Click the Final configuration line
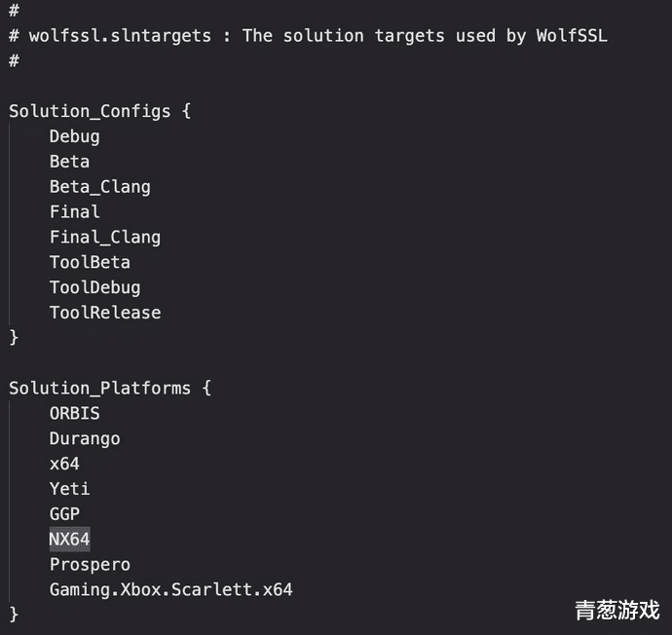The height and width of the screenshot is (635, 672). tap(75, 212)
